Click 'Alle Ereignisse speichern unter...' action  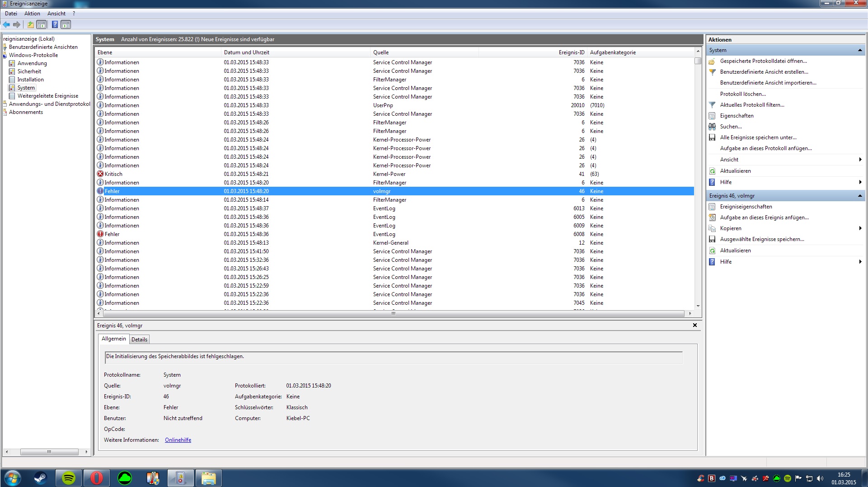pyautogui.click(x=758, y=137)
